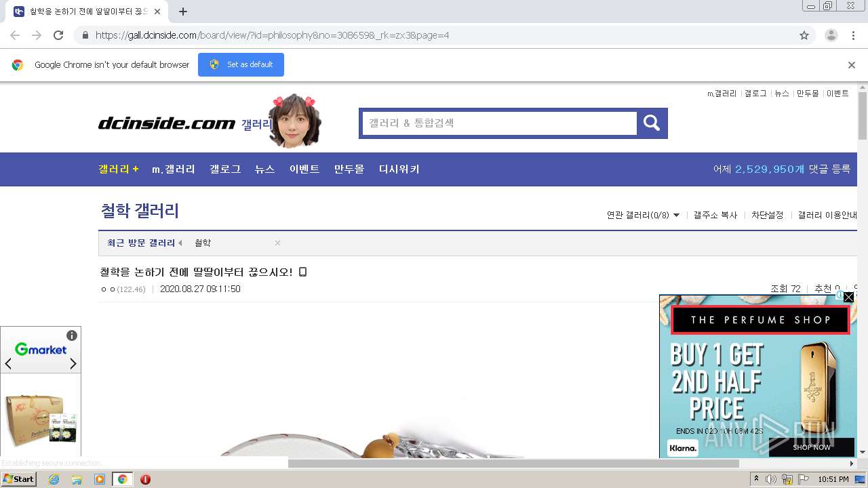Close the philosophy gallery tab
Image resolution: width=868 pixels, height=488 pixels.
[x=157, y=12]
